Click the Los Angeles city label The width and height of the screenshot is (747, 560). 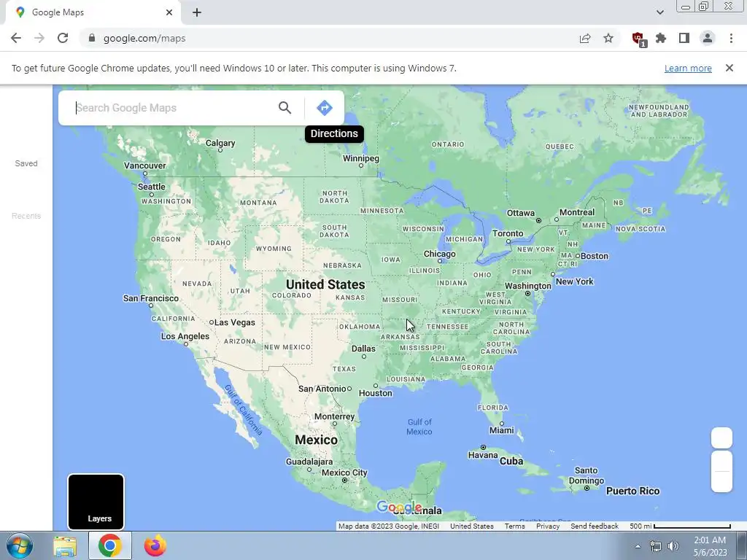[185, 336]
